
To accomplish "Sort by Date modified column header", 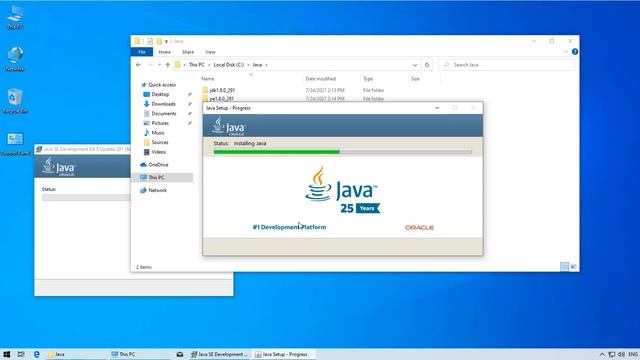I will coord(321,79).
